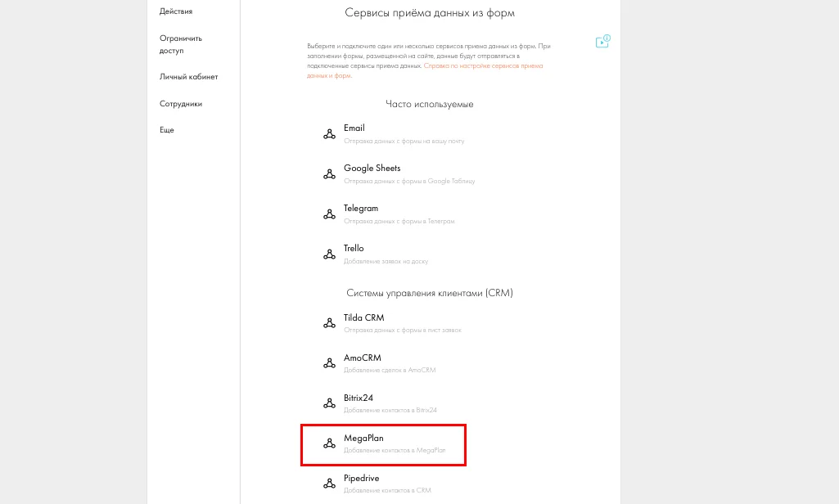Open the Сотрудники sidebar item
The height and width of the screenshot is (504, 839).
click(181, 104)
